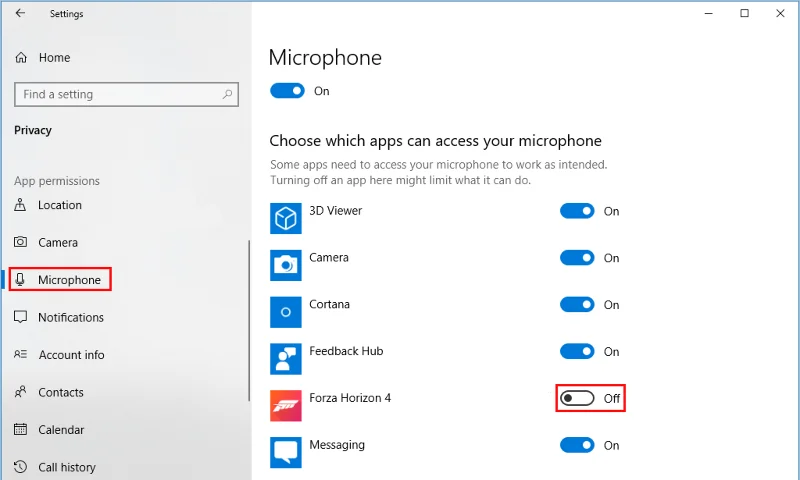Click the Forza Horizon 4 label
Screen dimensions: 800x480
350,398
